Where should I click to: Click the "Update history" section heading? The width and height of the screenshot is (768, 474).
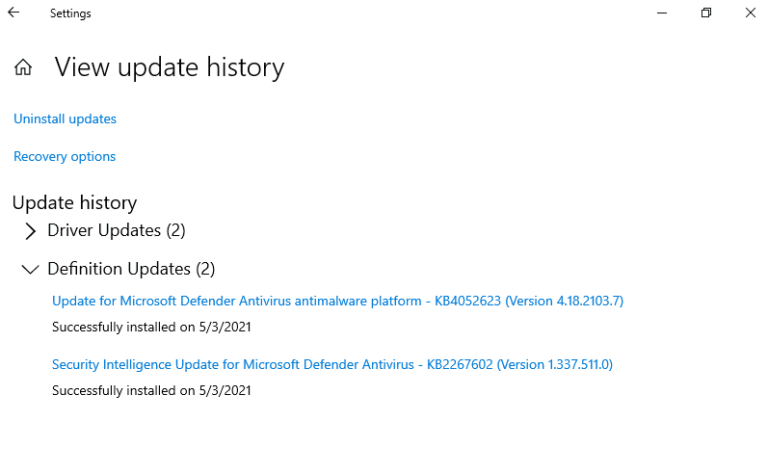[x=74, y=203]
